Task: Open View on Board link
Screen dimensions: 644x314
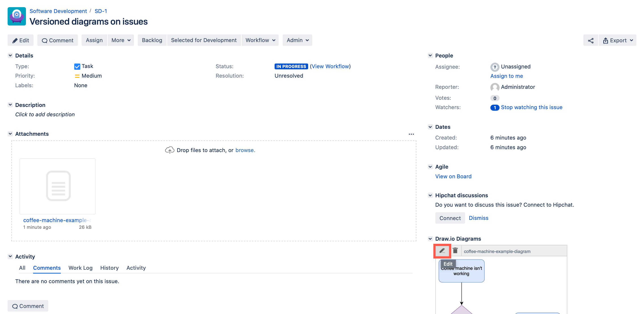Action: point(453,176)
